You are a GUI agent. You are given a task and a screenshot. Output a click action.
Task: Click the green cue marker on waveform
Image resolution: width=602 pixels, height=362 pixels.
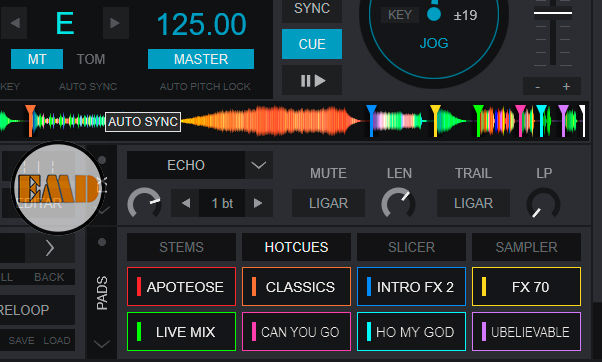click(x=478, y=121)
